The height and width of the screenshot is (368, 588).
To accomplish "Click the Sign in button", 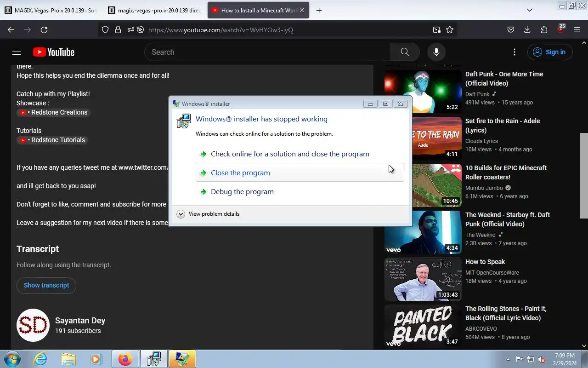I will [550, 52].
